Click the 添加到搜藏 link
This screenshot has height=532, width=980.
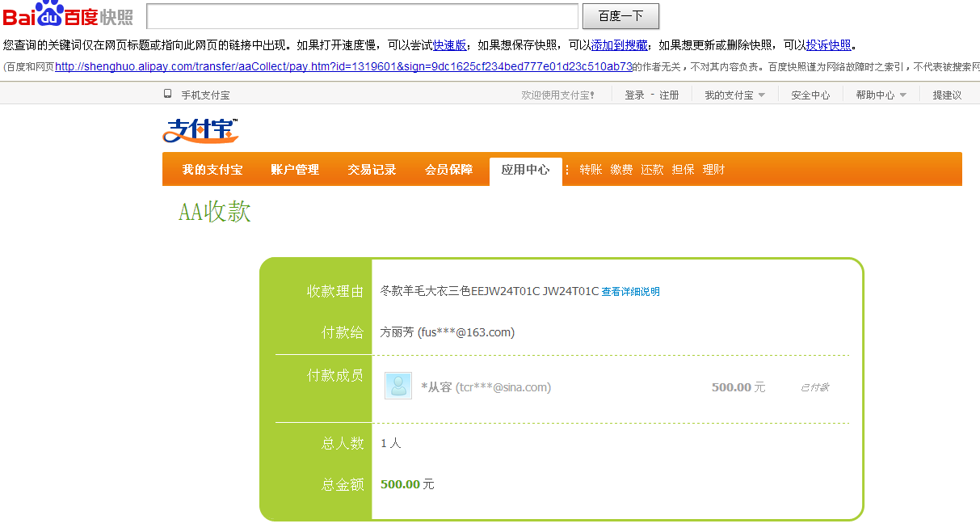(x=620, y=45)
